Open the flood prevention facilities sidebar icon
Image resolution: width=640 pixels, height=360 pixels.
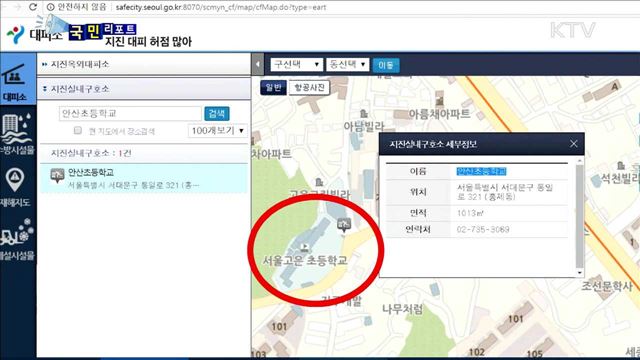click(16, 133)
